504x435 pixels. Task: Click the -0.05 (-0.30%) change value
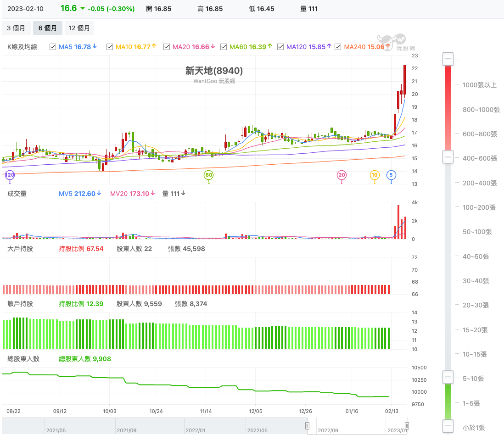[111, 9]
